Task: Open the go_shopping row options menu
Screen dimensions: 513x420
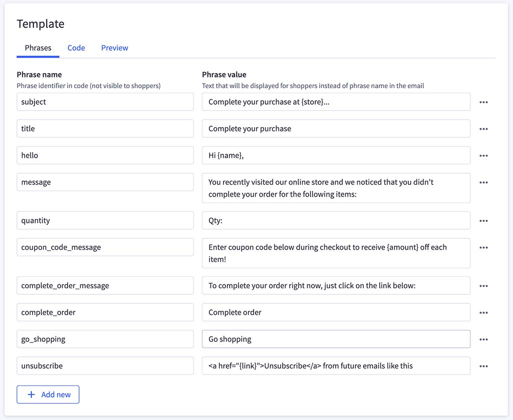Action: (484, 339)
